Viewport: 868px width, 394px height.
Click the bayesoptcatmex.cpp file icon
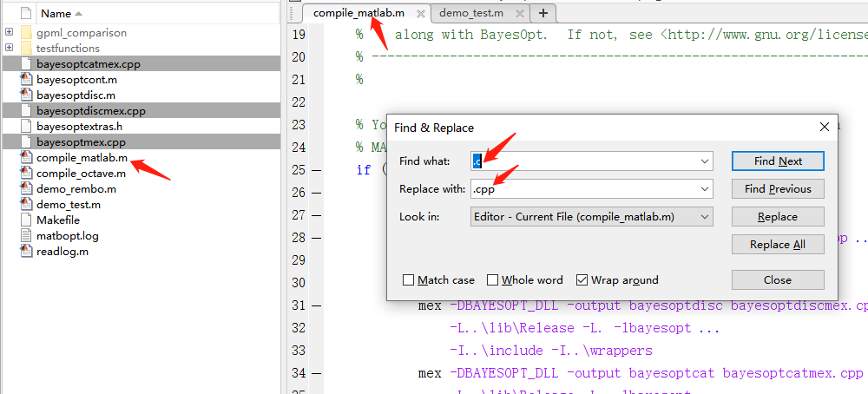pos(26,63)
